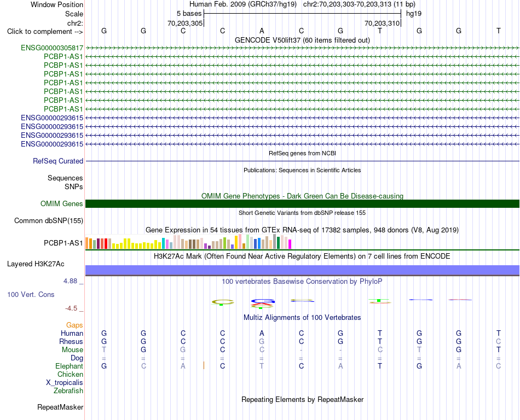520x420 pixels.
Task: Click the 'RefSeq genes from NCBI' title
Action: (x=302, y=153)
